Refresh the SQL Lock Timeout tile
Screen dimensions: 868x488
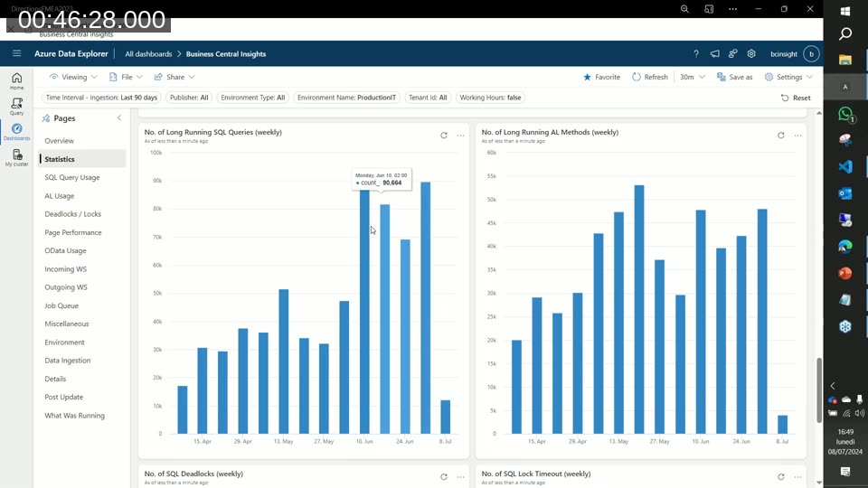coord(780,476)
